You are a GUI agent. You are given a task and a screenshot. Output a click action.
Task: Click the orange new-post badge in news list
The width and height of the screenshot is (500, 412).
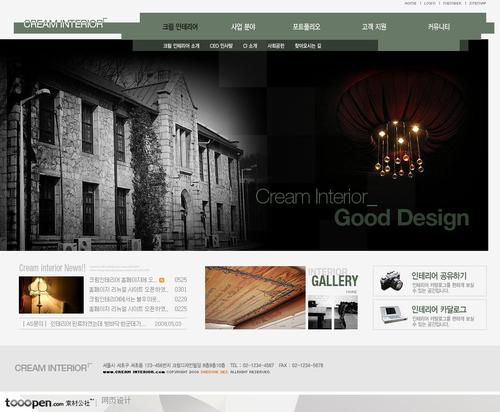tap(162, 280)
